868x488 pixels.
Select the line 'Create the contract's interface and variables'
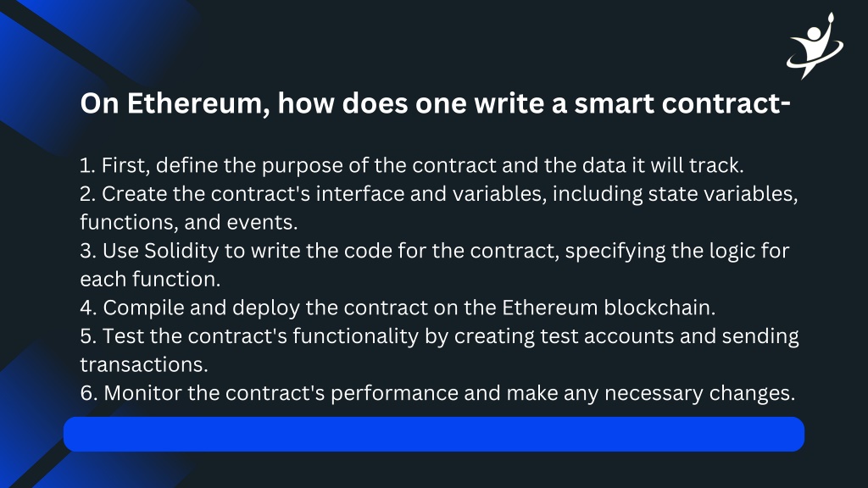point(439,194)
